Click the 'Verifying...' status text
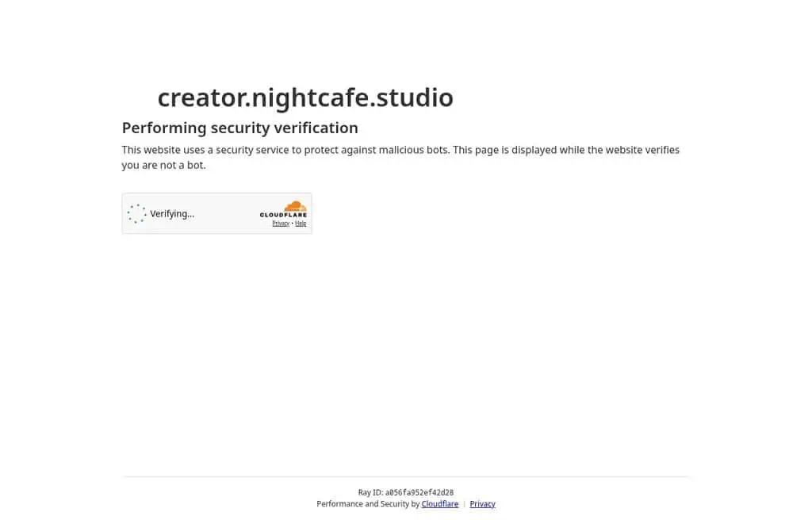The image size is (812, 520). point(172,214)
